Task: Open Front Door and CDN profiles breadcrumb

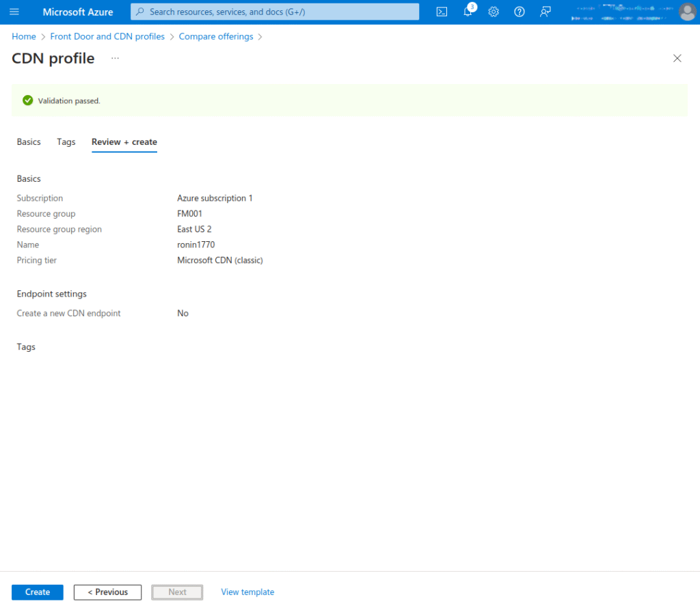Action: [x=107, y=37]
